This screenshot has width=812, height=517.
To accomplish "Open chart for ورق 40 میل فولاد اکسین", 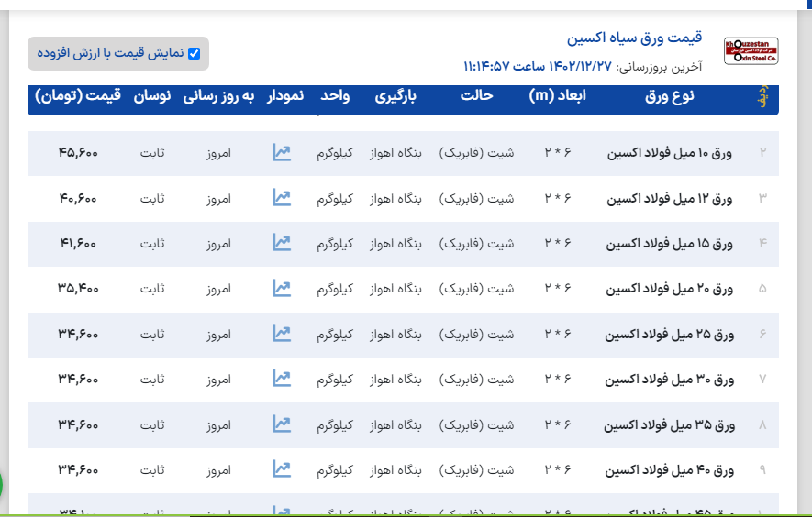I will click(282, 469).
